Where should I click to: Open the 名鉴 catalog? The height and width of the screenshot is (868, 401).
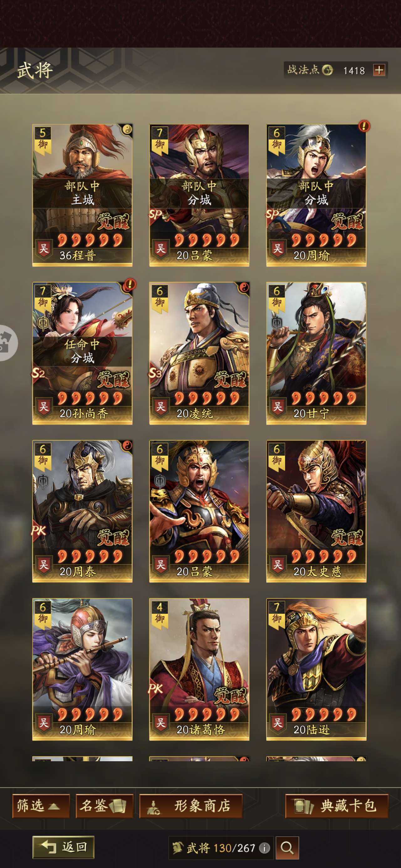coord(104,806)
